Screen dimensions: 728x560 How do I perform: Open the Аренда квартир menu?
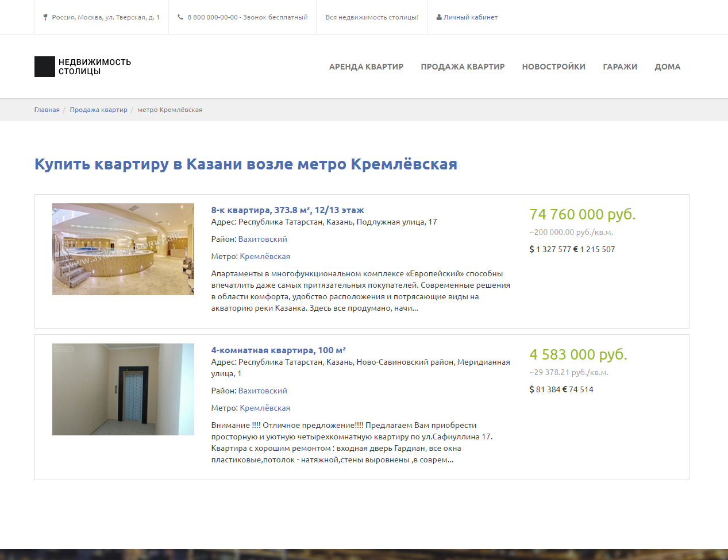[x=366, y=67]
